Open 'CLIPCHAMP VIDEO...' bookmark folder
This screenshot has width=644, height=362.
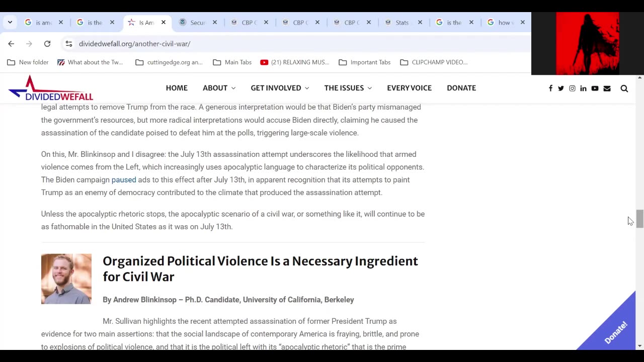[434, 62]
